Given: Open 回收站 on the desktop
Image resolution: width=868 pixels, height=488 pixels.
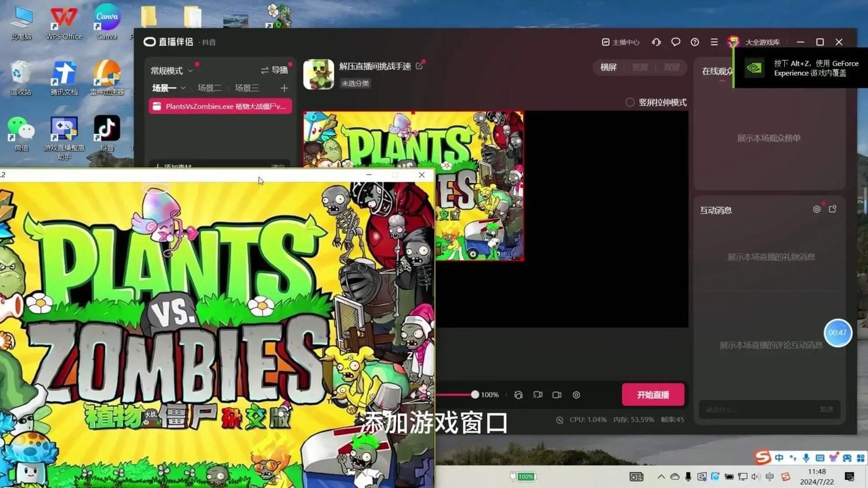Looking at the screenshot, I should [x=21, y=77].
